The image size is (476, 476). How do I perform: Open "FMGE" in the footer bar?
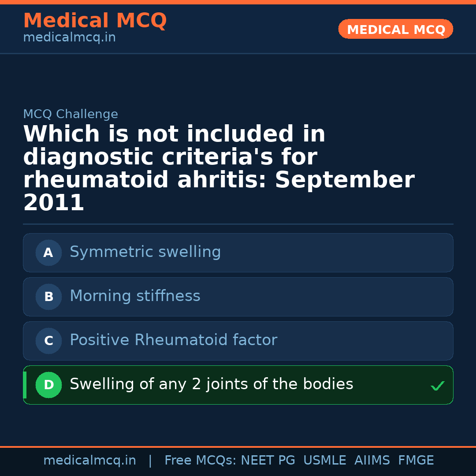tap(416, 461)
